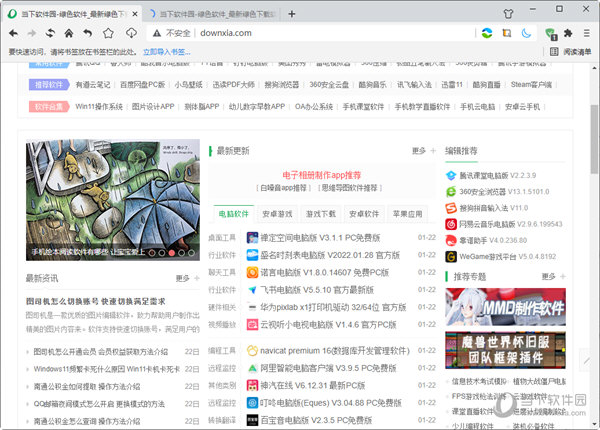
Task: Click the undo closed tab arrow icon
Action: coord(88,33)
